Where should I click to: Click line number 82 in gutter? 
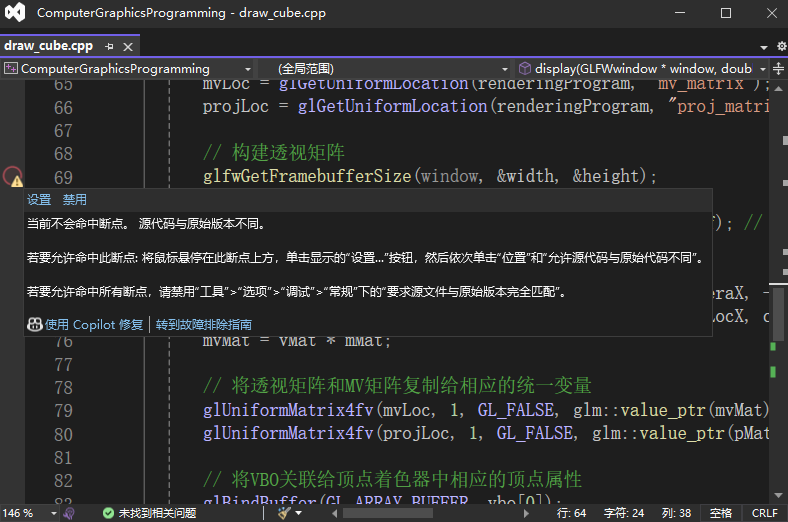click(63, 481)
